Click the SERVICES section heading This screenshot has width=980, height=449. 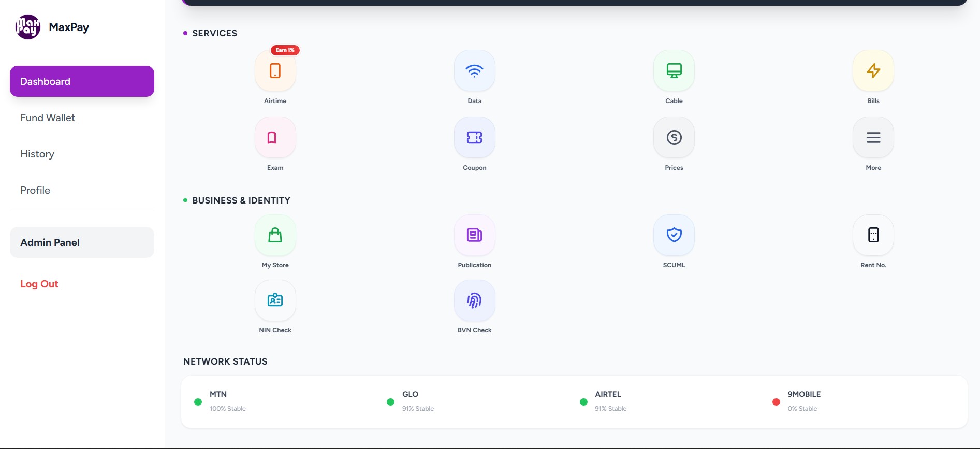tap(214, 33)
